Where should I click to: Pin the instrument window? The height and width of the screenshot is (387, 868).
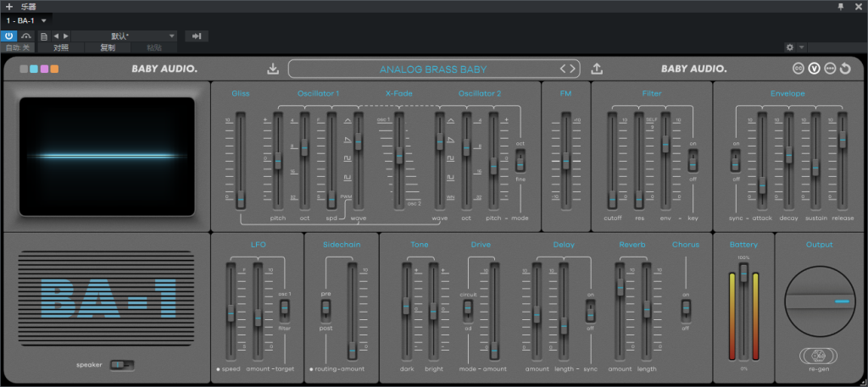tap(841, 7)
